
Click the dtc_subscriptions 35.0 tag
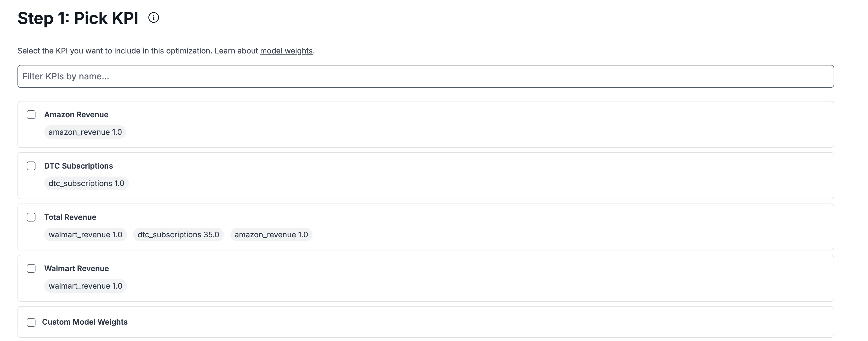178,235
